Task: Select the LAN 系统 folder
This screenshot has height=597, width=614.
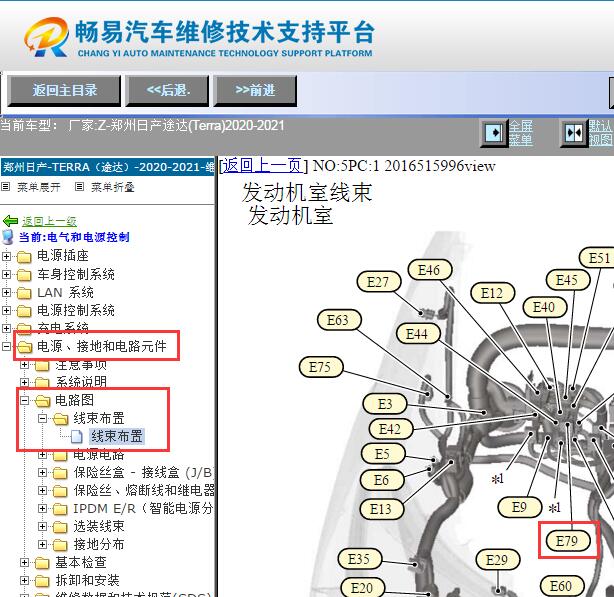Action: click(x=65, y=292)
